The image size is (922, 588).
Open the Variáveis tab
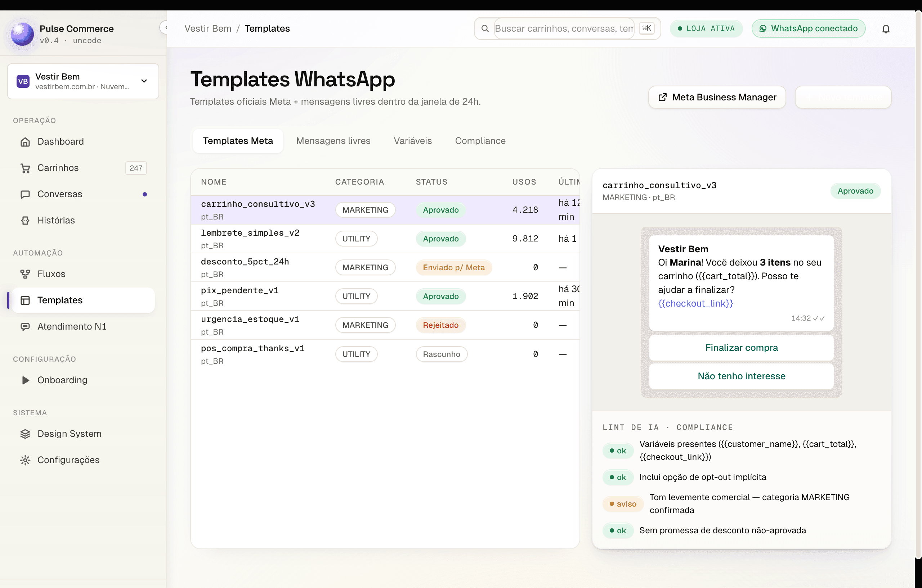pos(412,141)
